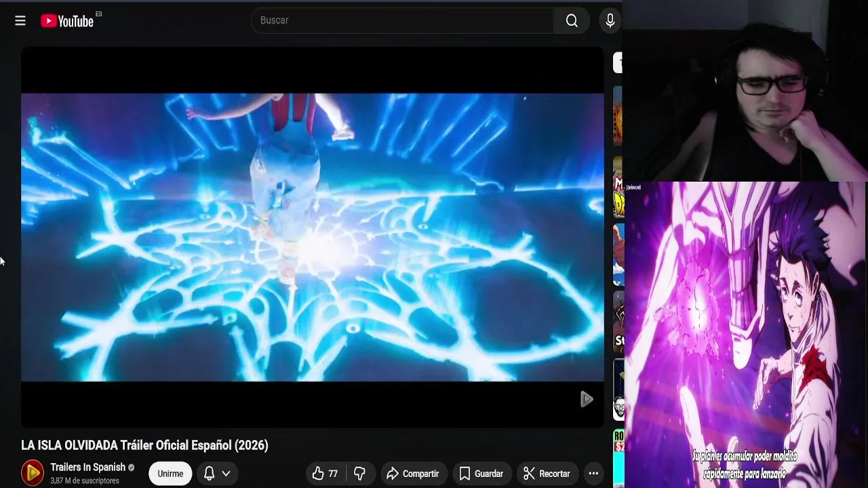Toggle the notification bell icon
Image resolution: width=868 pixels, height=488 pixels.
coord(210,474)
